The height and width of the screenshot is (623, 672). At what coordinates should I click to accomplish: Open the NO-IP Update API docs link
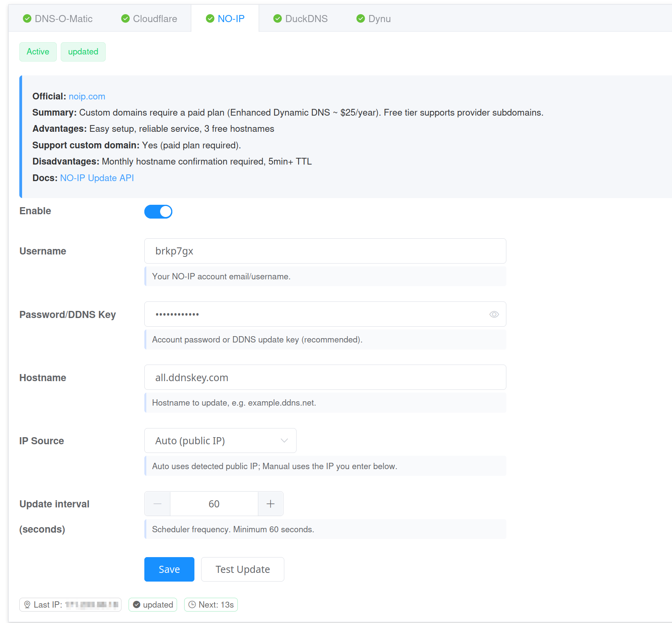click(97, 178)
